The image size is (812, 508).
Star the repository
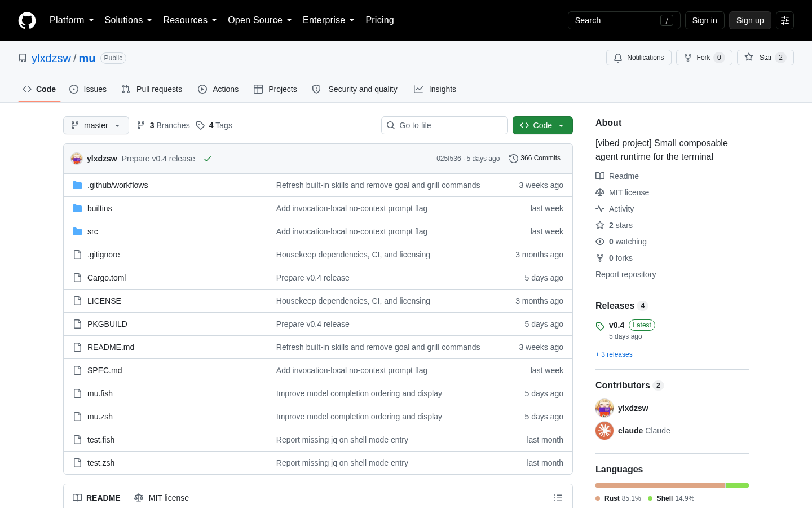tap(765, 58)
